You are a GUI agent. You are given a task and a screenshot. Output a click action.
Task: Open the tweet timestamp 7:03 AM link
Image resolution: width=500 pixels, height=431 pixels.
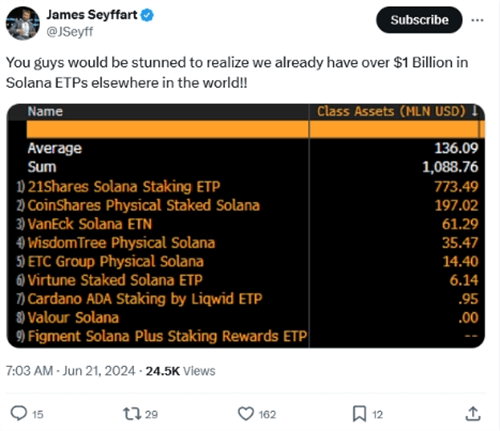click(29, 371)
